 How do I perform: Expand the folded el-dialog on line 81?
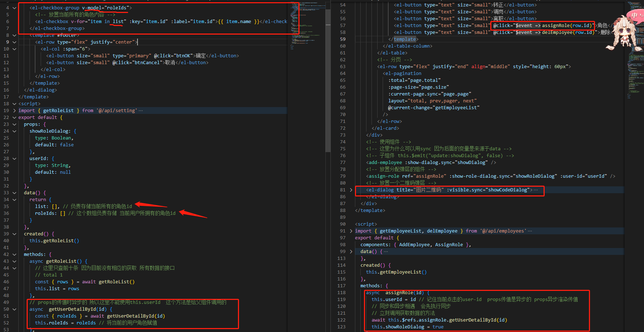(x=351, y=190)
